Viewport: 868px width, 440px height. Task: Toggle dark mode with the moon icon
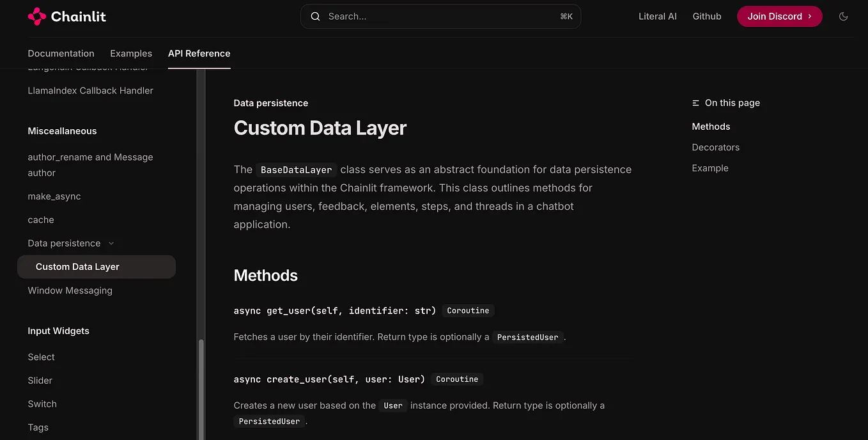pos(843,16)
